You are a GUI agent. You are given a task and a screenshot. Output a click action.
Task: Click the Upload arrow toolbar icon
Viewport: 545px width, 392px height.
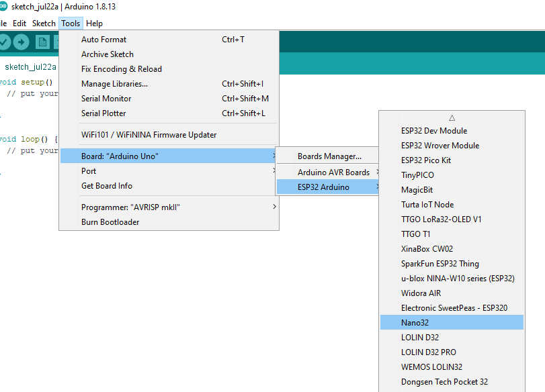pos(22,42)
